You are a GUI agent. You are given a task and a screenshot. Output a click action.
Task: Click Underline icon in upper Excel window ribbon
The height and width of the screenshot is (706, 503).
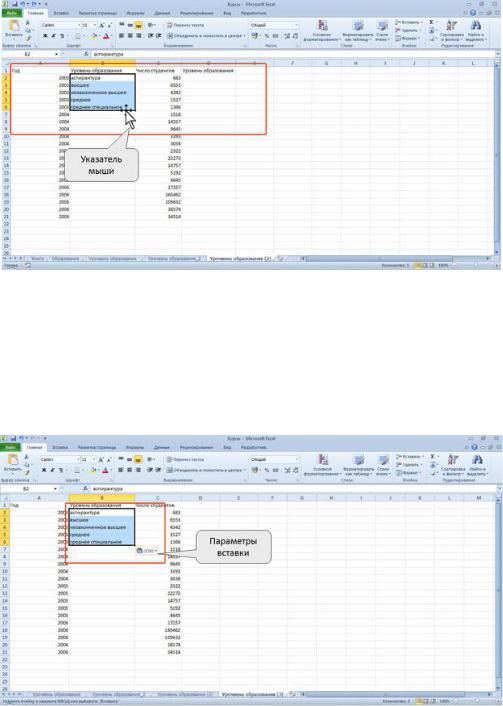62,36
